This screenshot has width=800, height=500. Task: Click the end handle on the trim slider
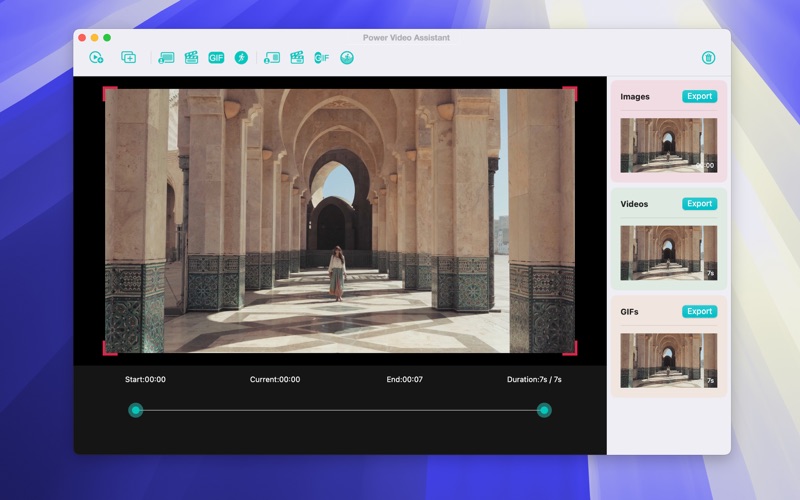click(544, 410)
